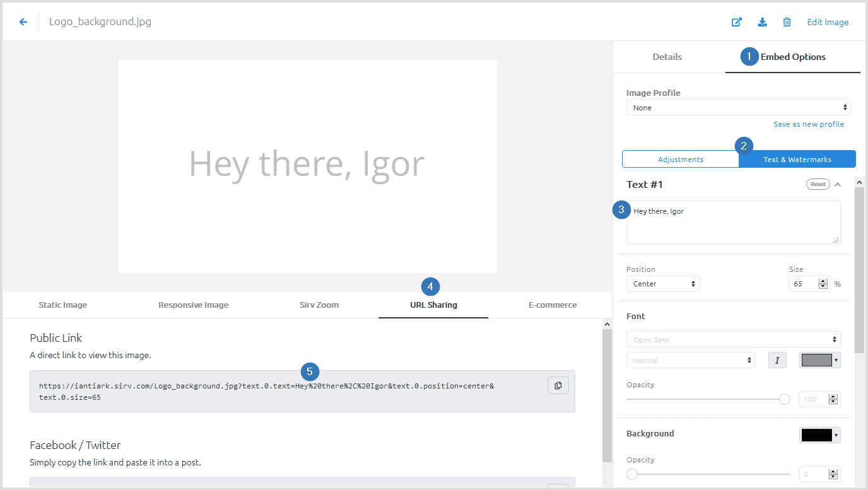Open the Open Sans font dropdown
This screenshot has height=490, width=868.
pos(733,339)
